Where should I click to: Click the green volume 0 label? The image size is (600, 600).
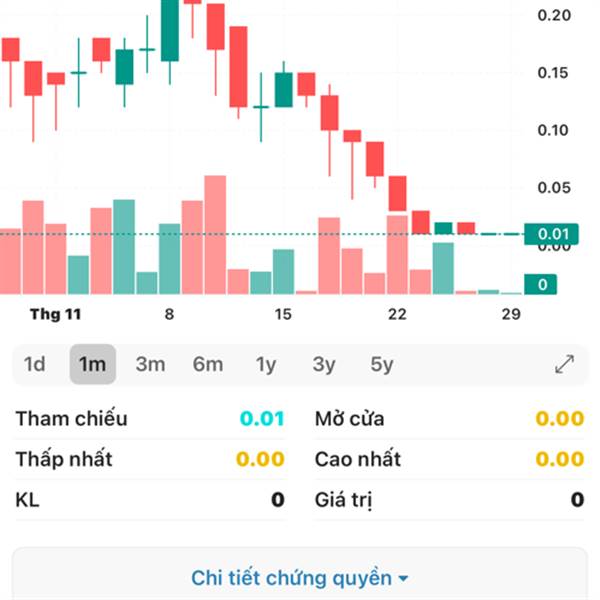(x=540, y=284)
